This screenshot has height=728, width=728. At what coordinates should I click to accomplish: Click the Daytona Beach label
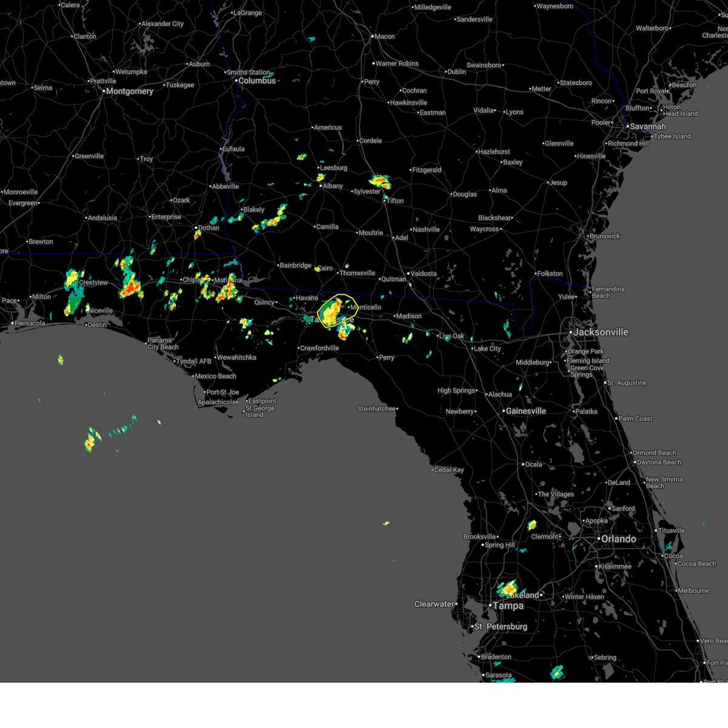coord(659,462)
